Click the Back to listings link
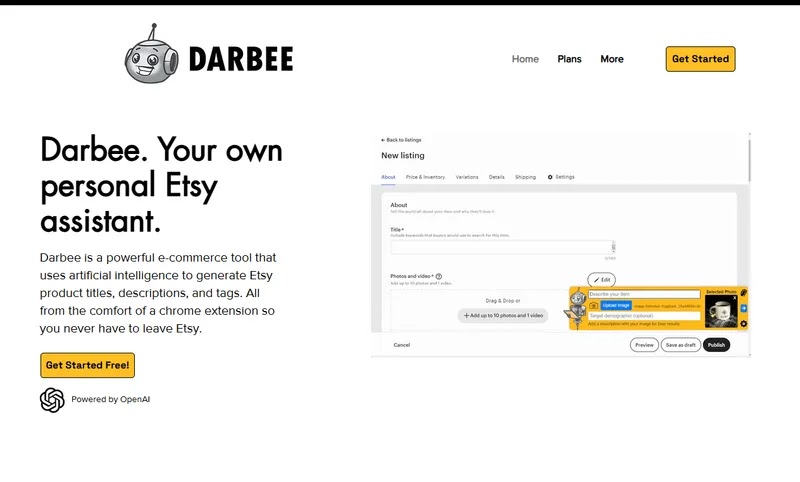This screenshot has height=482, width=800. [x=401, y=140]
